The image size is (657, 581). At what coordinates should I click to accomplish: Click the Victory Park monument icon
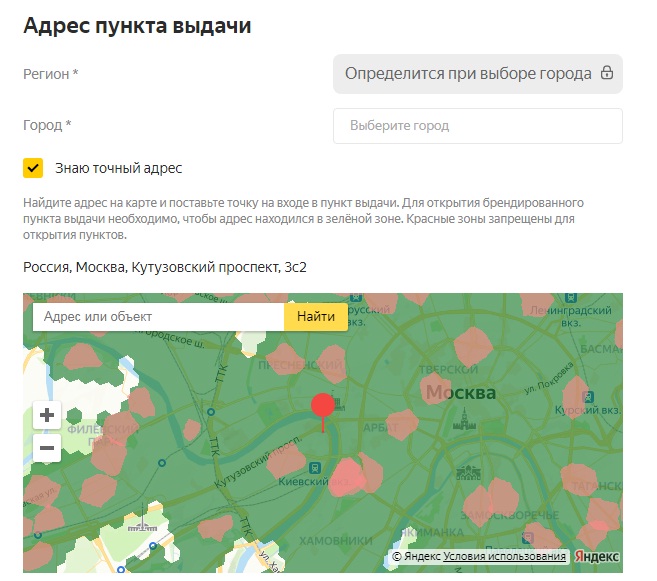(x=142, y=519)
